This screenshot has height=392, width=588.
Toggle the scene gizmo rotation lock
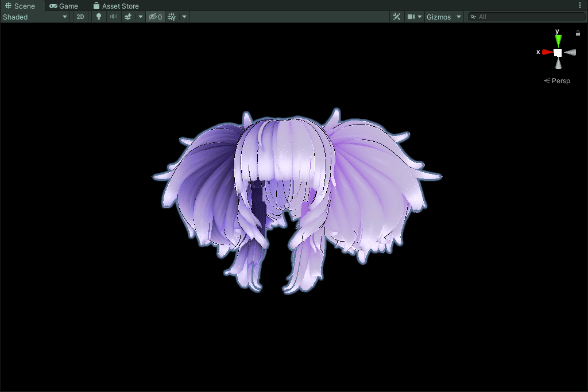[x=578, y=33]
